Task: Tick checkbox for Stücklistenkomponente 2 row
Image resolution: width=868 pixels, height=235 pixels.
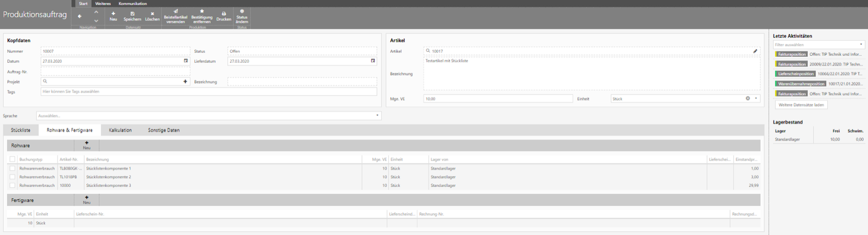Action: 12,177
